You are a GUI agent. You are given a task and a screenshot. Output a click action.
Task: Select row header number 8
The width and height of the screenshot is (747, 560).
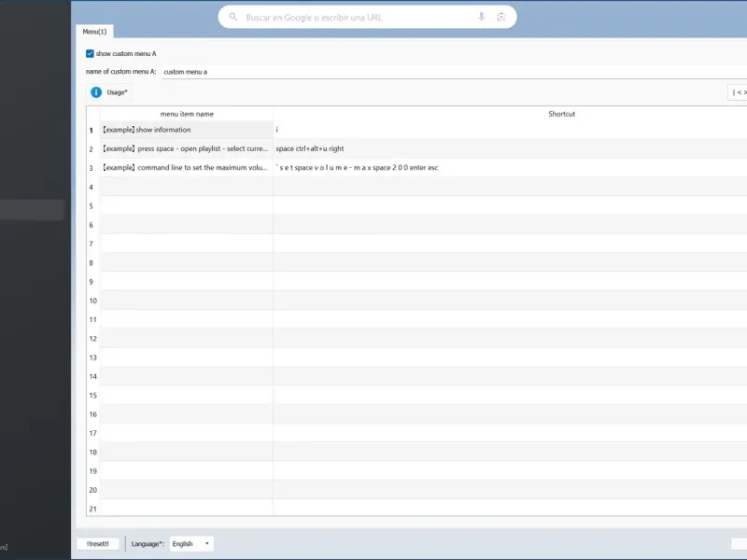[93, 263]
